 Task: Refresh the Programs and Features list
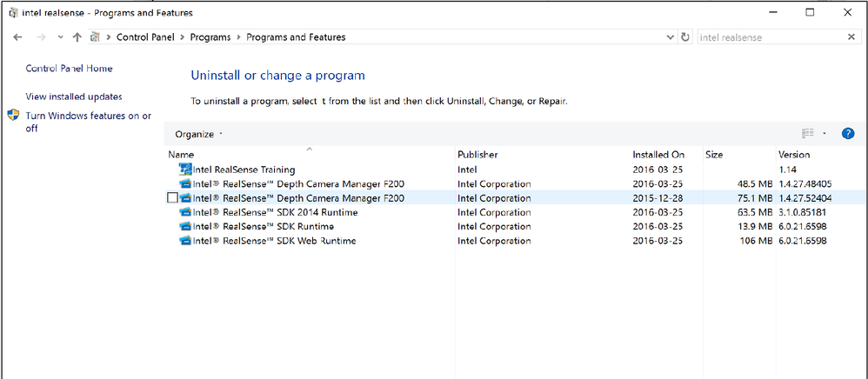point(685,37)
